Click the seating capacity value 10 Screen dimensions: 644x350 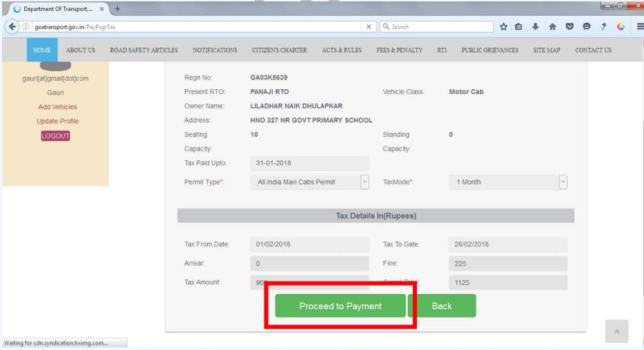254,135
